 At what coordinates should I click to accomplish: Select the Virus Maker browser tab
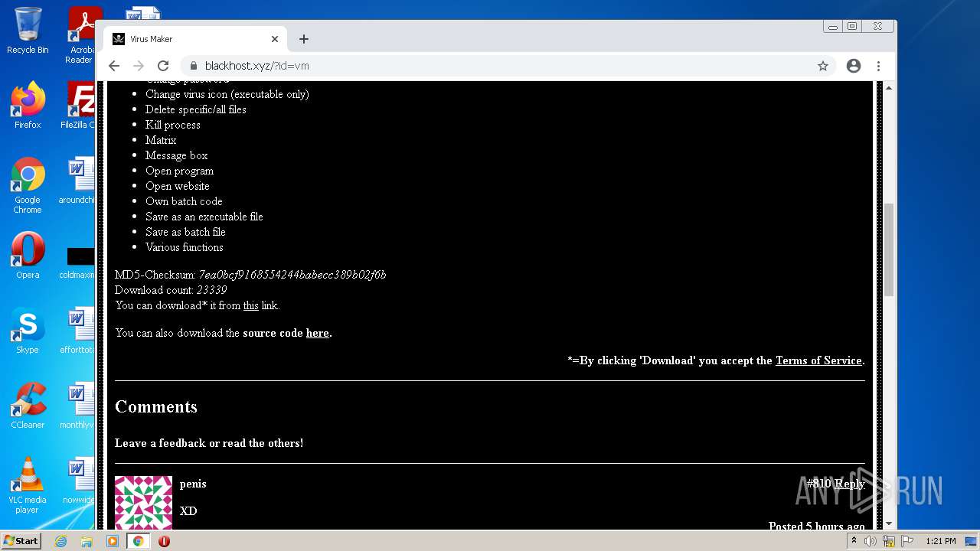[x=196, y=39]
